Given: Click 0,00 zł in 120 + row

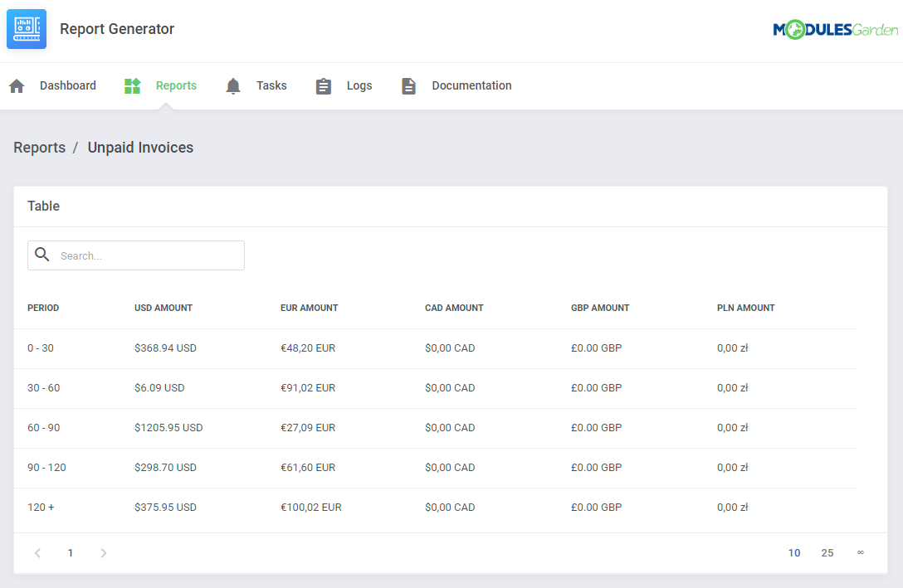Looking at the screenshot, I should point(733,508).
